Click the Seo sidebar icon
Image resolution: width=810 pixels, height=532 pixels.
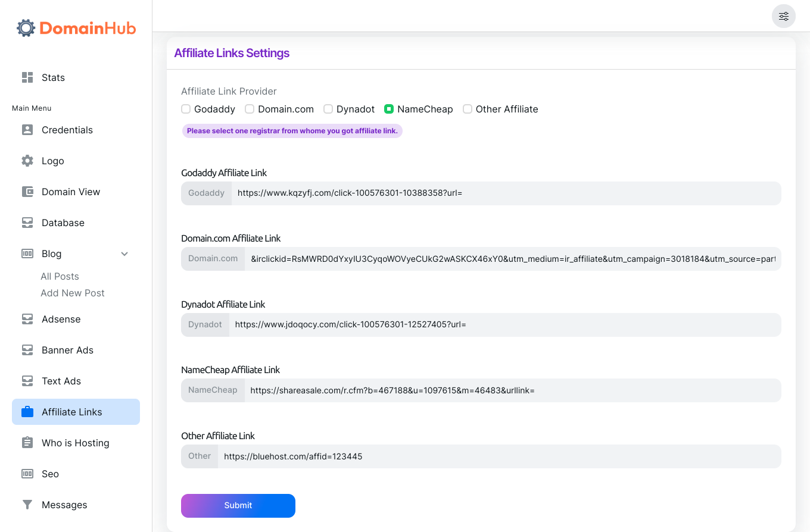pos(27,474)
